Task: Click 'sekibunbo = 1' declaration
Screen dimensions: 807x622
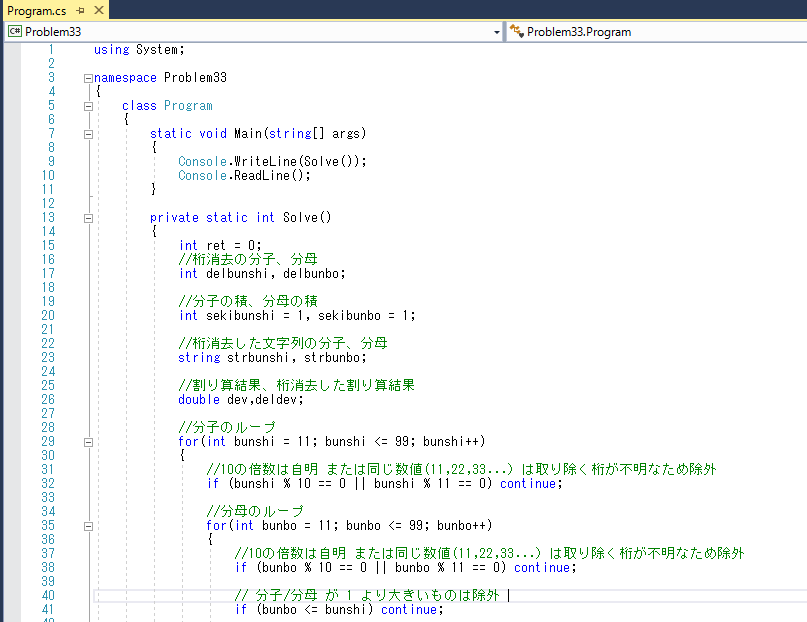Action: pos(363,315)
